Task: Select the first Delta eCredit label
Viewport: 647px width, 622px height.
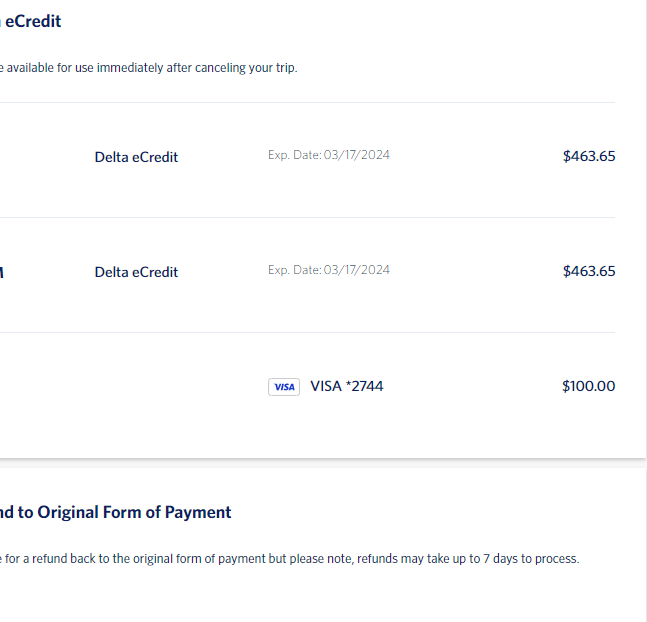Action: click(136, 157)
